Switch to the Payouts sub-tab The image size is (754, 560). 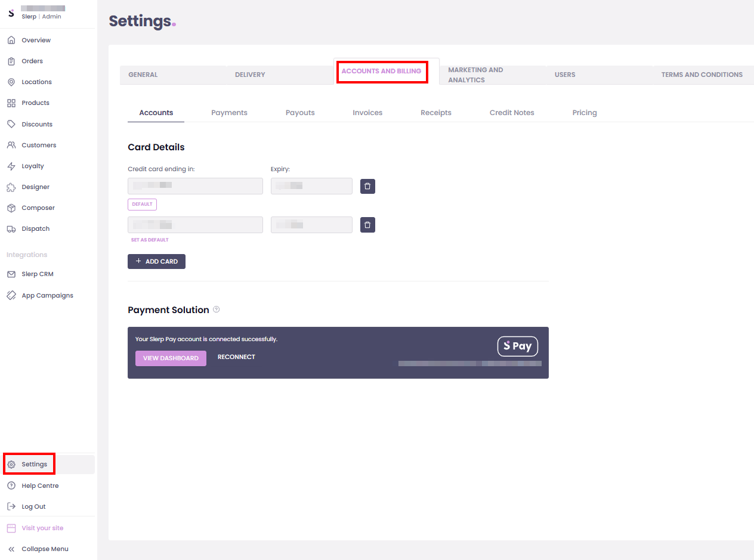coord(300,113)
